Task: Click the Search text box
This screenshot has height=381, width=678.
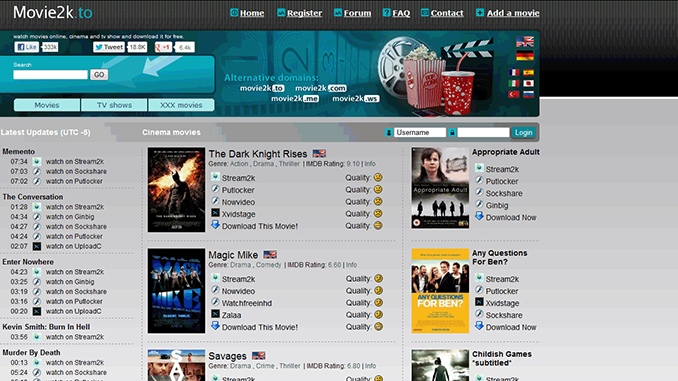Action: click(51, 74)
